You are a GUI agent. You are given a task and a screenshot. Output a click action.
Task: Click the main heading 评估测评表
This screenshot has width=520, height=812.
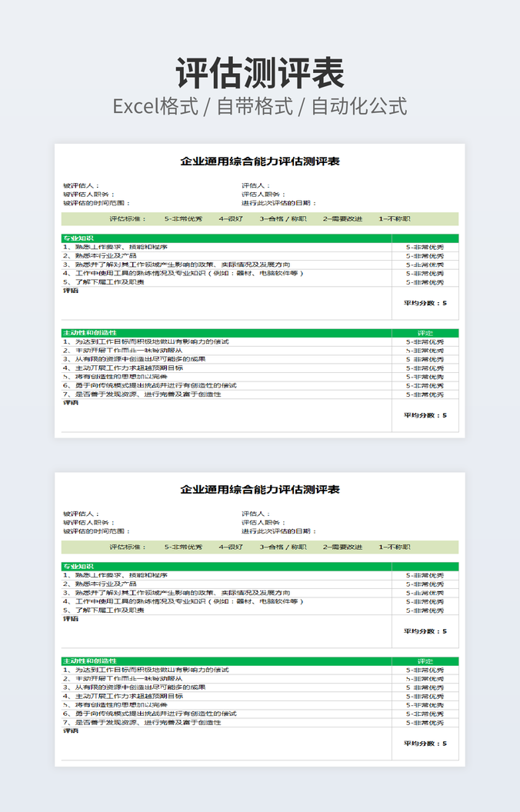point(260,74)
